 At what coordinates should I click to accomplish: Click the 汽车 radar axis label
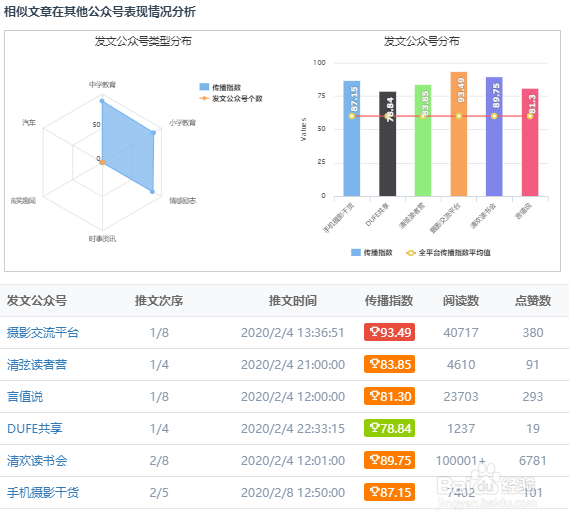click(x=29, y=123)
